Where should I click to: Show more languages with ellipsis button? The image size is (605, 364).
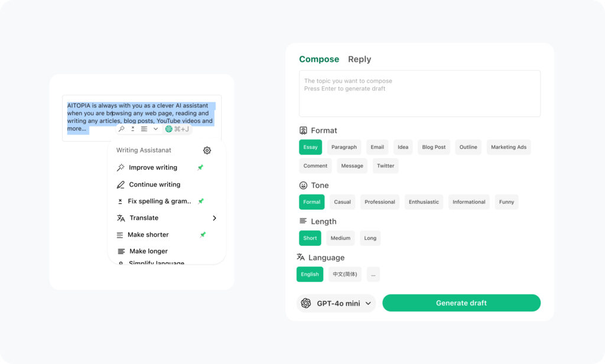click(373, 274)
